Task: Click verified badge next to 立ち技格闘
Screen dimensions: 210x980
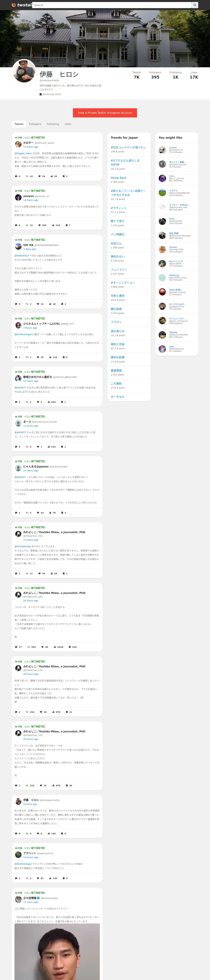Action: [x=38, y=898]
